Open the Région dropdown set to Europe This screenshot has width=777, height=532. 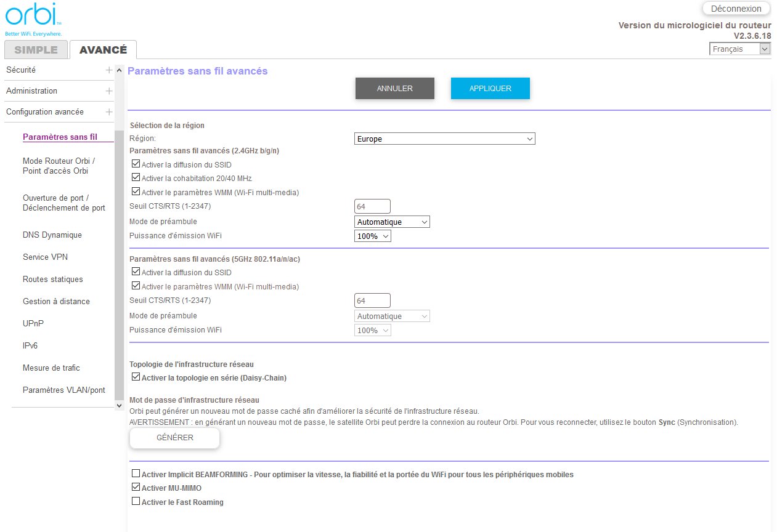click(x=444, y=139)
